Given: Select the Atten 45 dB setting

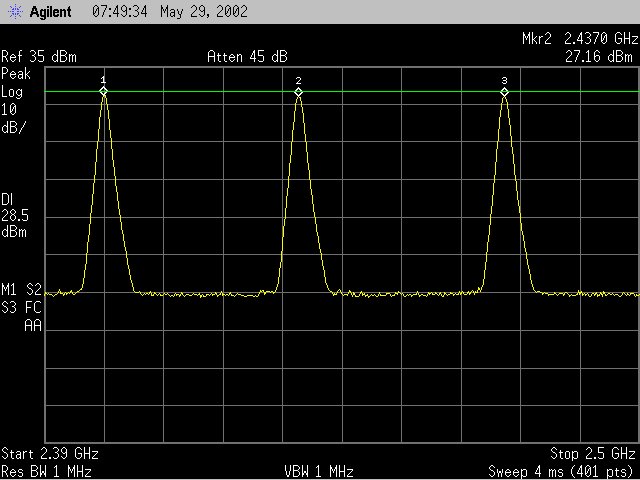Looking at the screenshot, I should [246, 56].
